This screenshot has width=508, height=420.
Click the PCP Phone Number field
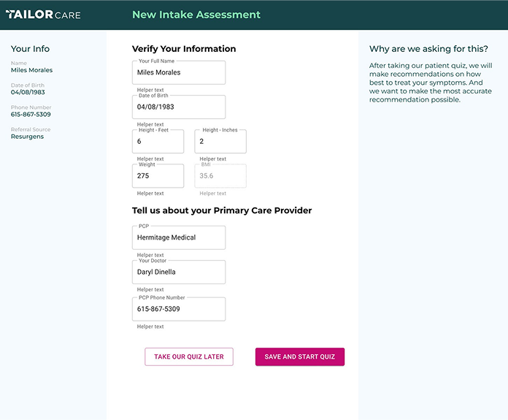pyautogui.click(x=179, y=309)
